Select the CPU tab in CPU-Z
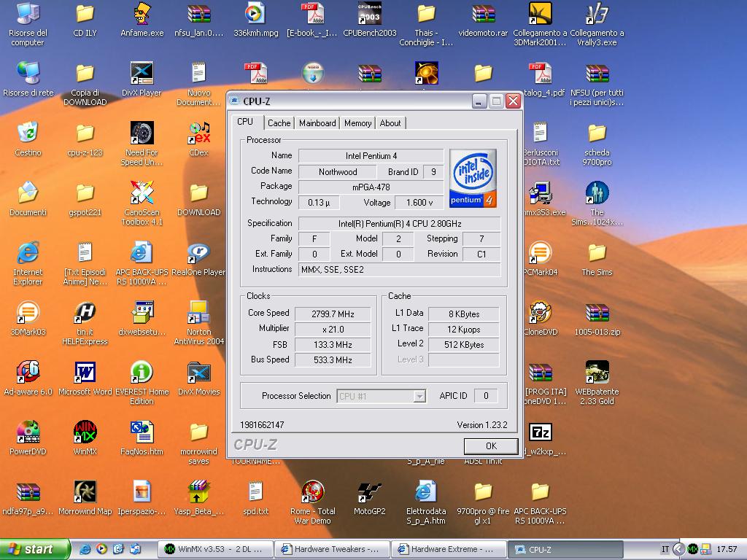The height and width of the screenshot is (560, 747). (x=245, y=122)
